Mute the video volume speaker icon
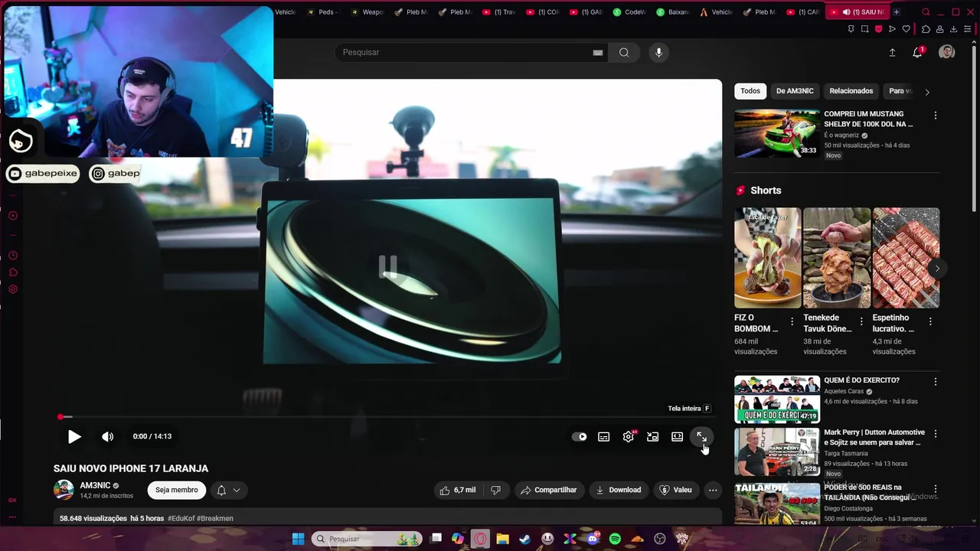The image size is (980, 551). [107, 437]
